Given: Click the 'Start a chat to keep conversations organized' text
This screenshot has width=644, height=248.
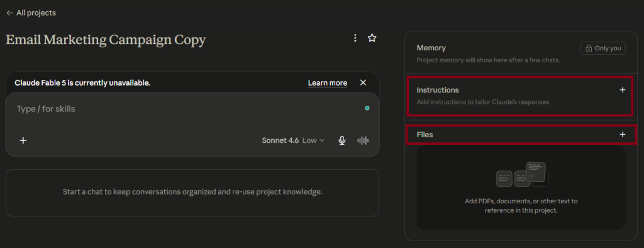Looking at the screenshot, I should click(x=192, y=192).
